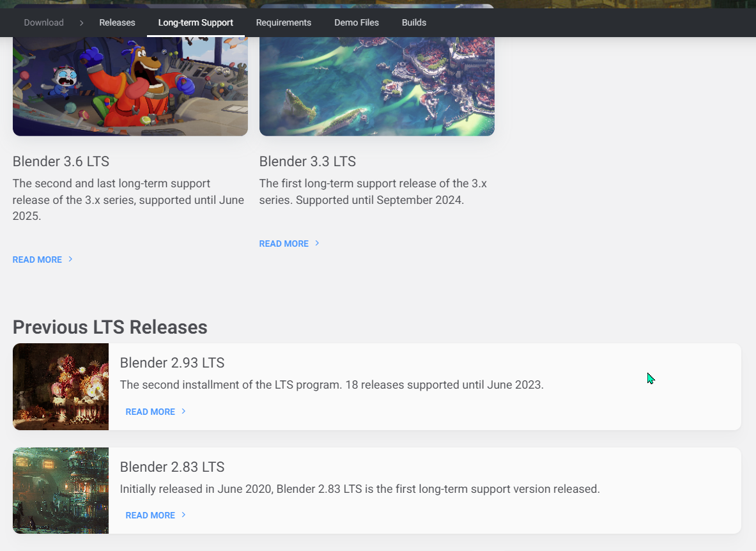Switch to the Releases tab
This screenshot has height=551, width=756.
[117, 22]
